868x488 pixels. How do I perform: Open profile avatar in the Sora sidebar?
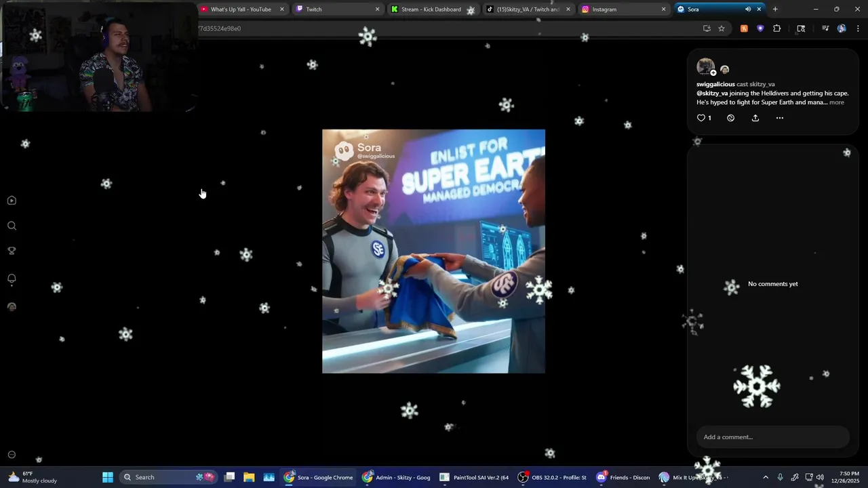[12, 306]
